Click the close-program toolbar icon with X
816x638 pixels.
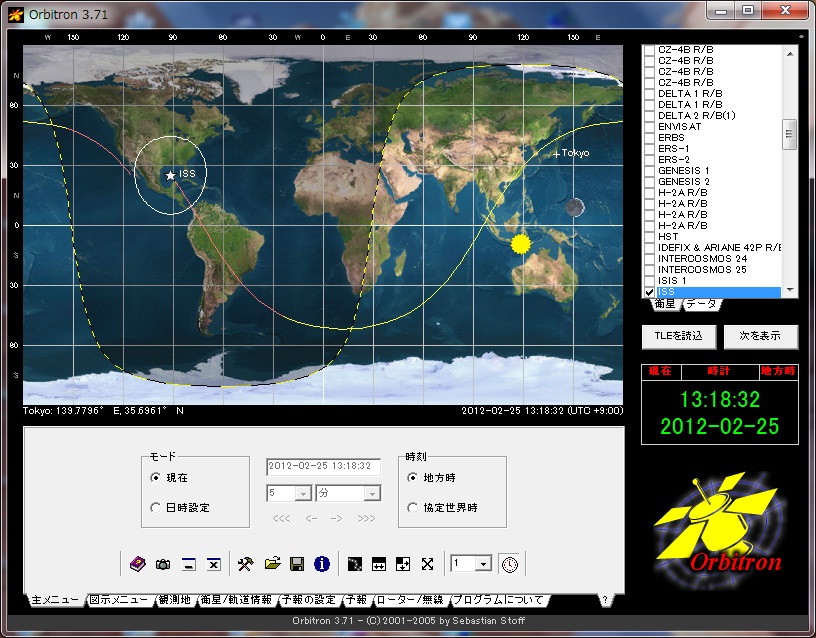point(213,564)
